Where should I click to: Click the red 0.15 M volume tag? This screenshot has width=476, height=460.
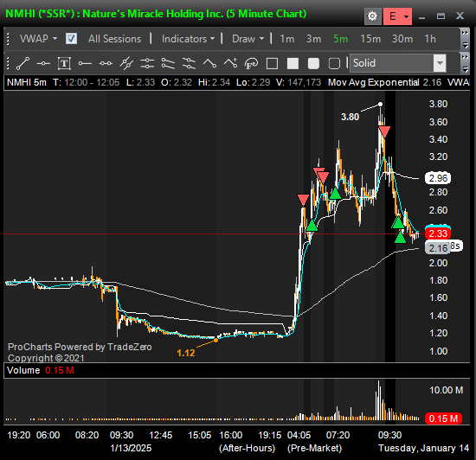pyautogui.click(x=443, y=418)
